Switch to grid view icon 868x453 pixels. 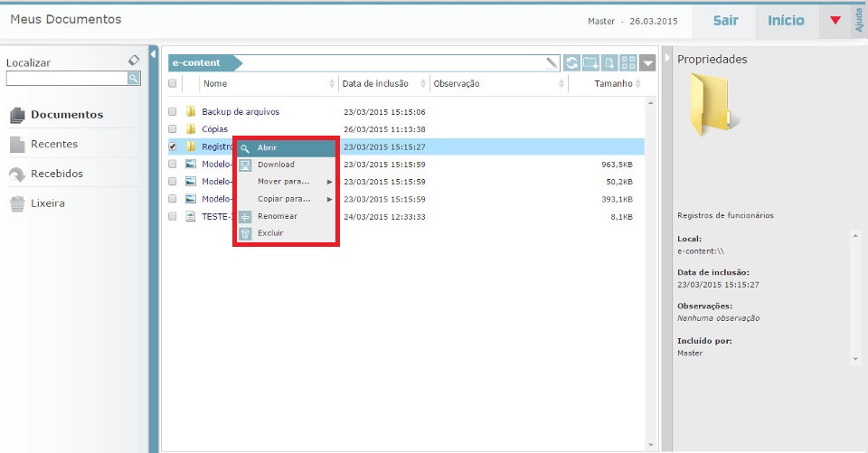tap(628, 62)
